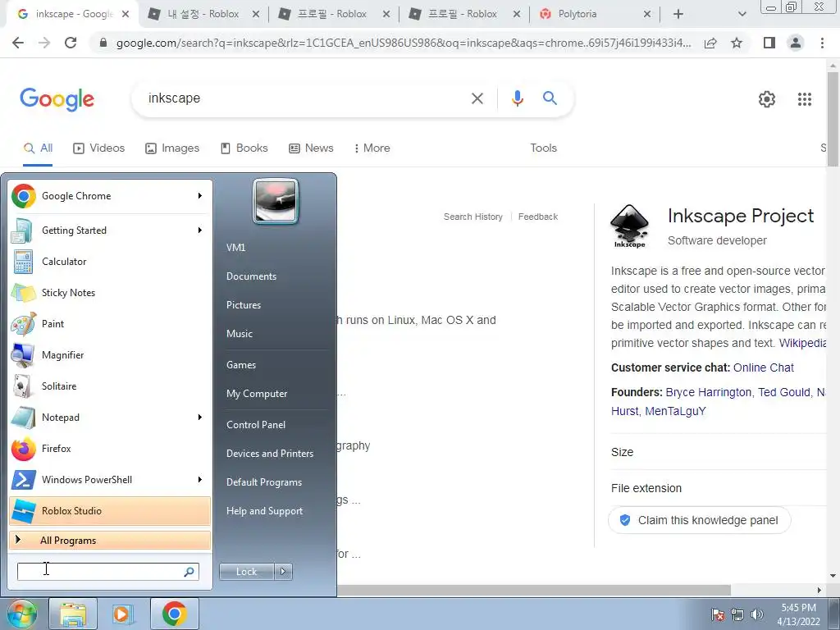Screen dimensions: 840x630
Task: Click Claim this knowledge panel
Action: point(699,520)
